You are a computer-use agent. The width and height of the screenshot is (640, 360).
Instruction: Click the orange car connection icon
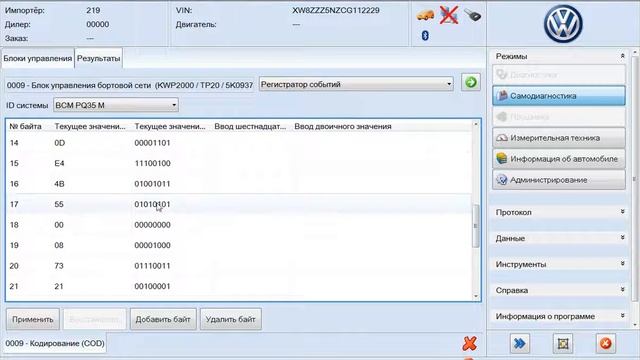[x=425, y=16]
